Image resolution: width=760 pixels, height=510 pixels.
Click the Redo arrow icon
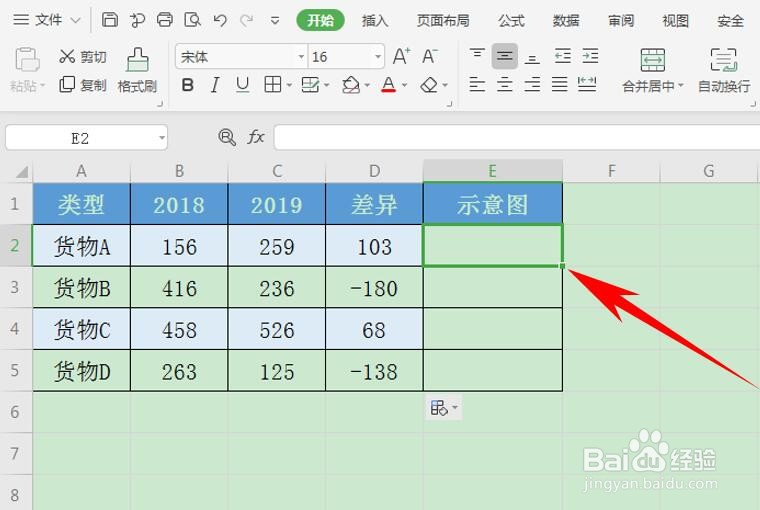(247, 20)
